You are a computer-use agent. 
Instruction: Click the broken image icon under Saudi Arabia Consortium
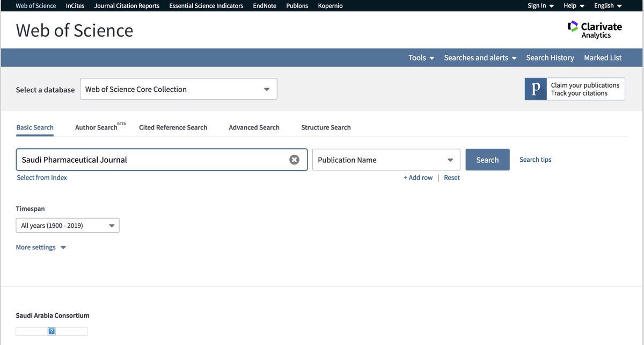(52, 332)
